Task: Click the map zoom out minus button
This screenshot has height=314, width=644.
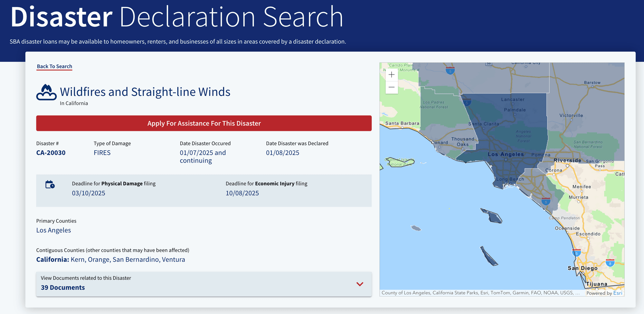Action: click(392, 87)
